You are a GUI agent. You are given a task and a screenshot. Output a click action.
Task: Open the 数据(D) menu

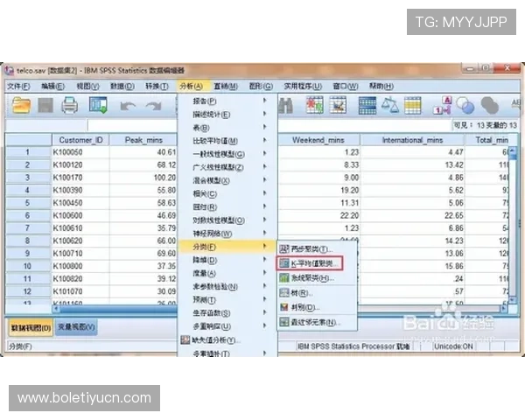click(122, 87)
